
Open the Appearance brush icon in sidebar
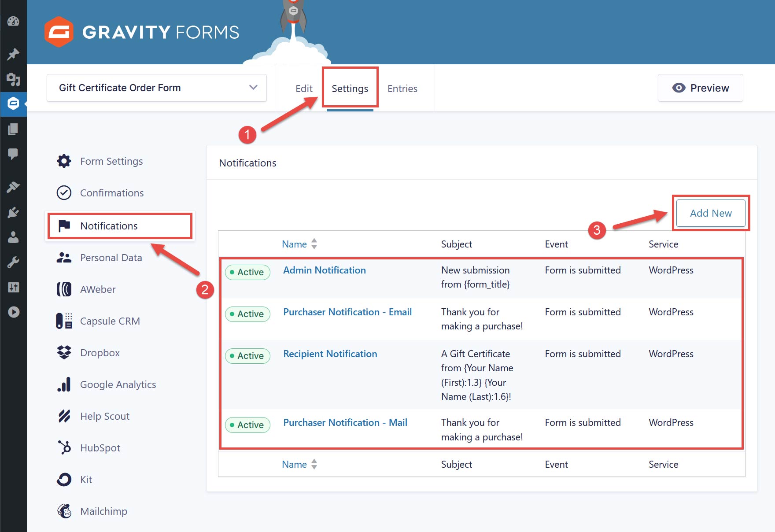pos(13,187)
